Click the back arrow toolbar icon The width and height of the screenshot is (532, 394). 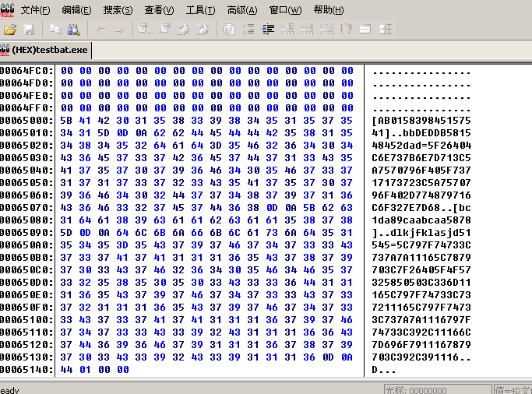(101, 30)
